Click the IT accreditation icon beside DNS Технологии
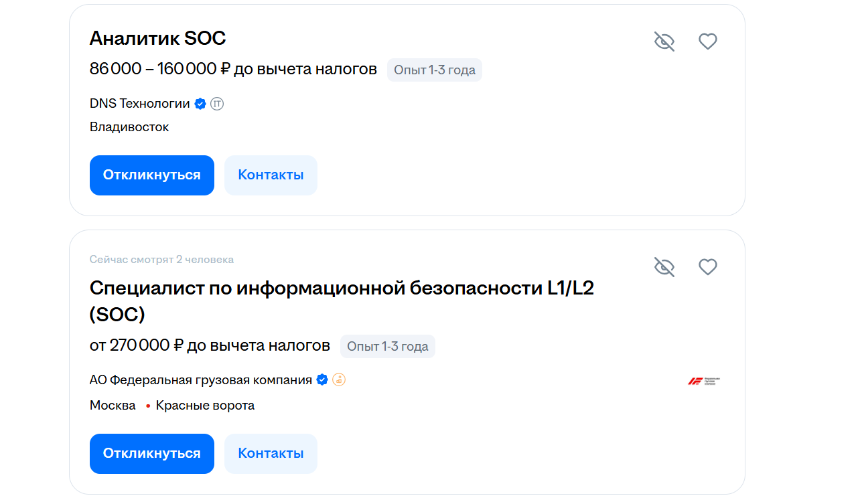This screenshot has height=504, width=862. coord(217,104)
